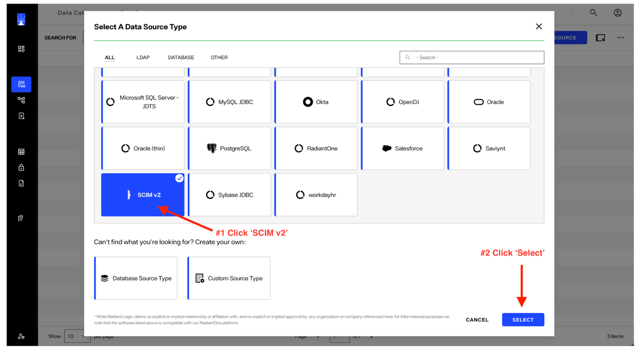
Task: Click the Sybase JDBC card icon
Action: click(210, 194)
